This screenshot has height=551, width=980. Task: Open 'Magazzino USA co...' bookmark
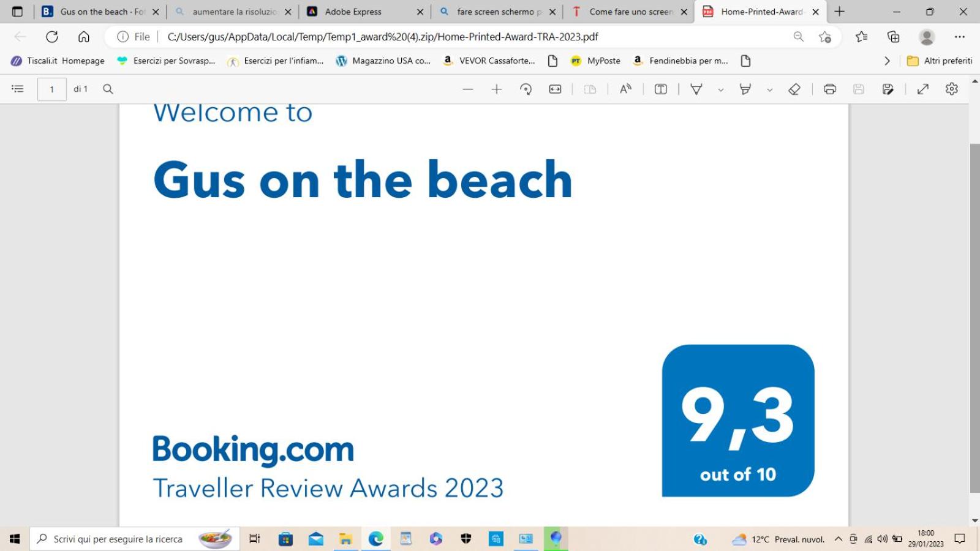pyautogui.click(x=383, y=61)
